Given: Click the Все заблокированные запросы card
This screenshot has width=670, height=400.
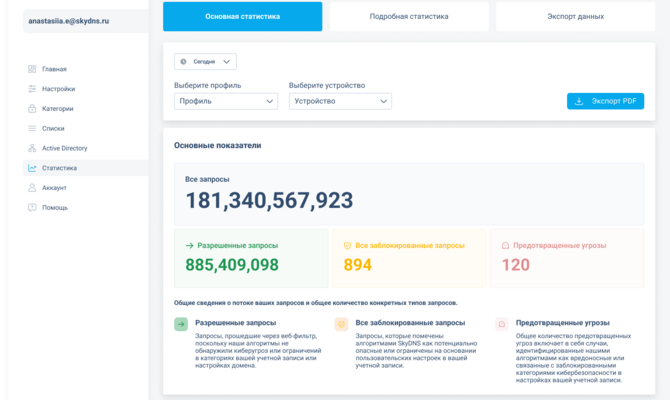Looking at the screenshot, I should [408, 257].
